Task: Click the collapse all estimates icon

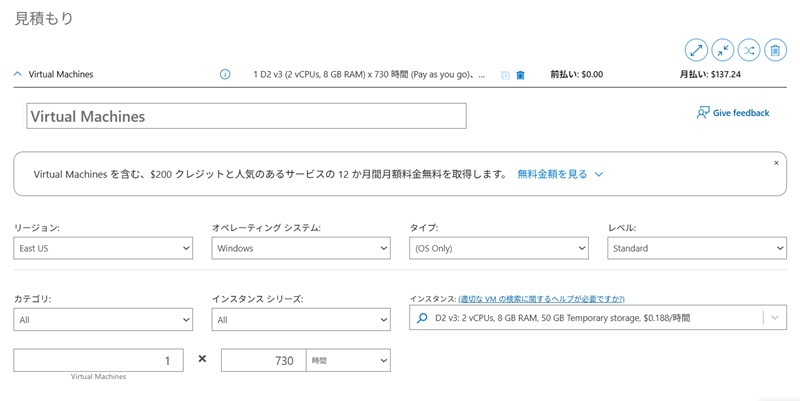Action: pos(722,49)
